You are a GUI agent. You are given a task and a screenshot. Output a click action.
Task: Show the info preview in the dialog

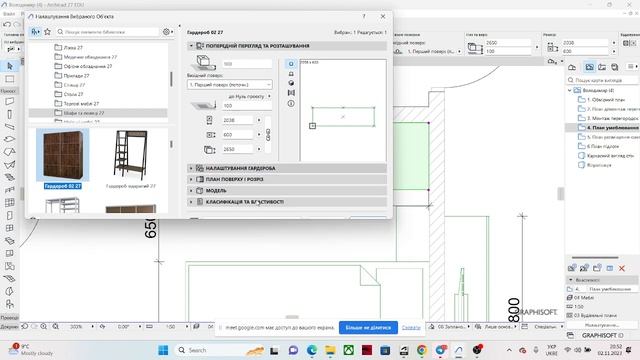pos(291,104)
